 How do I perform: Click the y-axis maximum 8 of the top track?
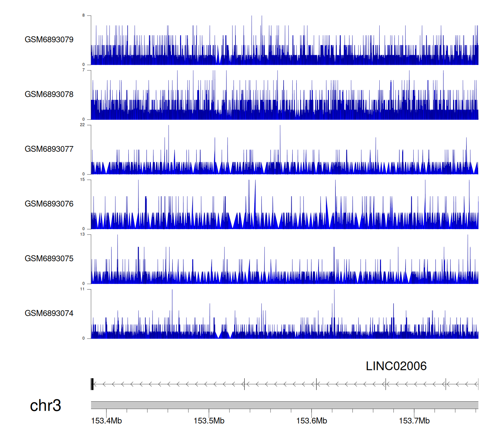(84, 15)
